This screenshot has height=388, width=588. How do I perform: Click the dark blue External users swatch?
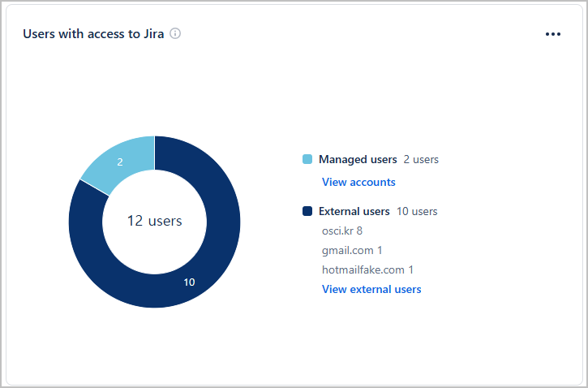(307, 211)
